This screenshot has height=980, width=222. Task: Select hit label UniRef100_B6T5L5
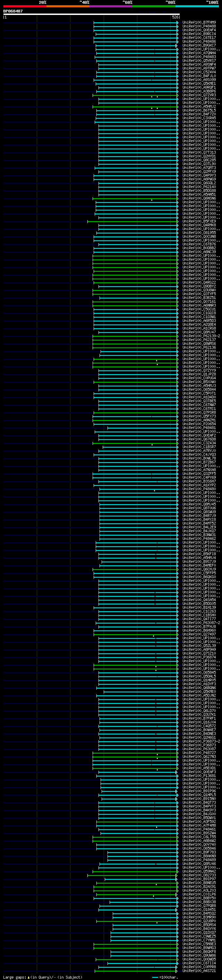199,110
